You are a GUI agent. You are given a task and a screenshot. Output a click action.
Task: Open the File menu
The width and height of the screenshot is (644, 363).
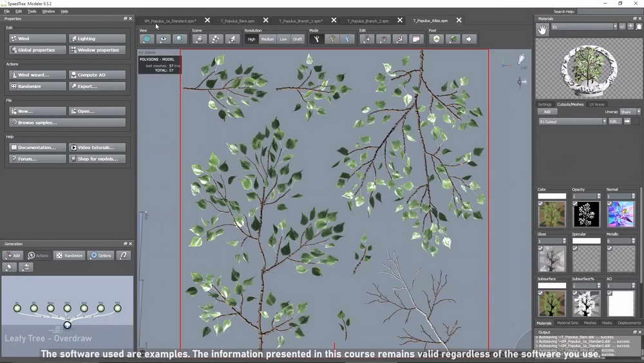pos(7,12)
